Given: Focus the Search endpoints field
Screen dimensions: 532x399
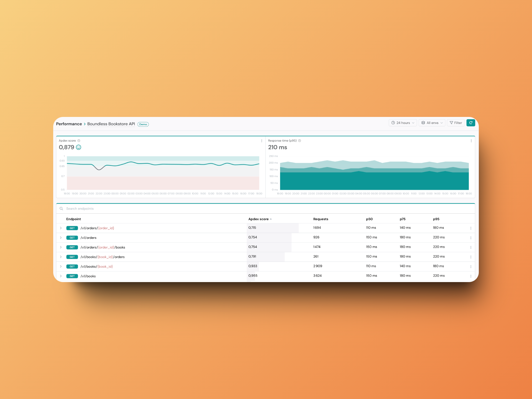Looking at the screenshot, I should 265,209.
